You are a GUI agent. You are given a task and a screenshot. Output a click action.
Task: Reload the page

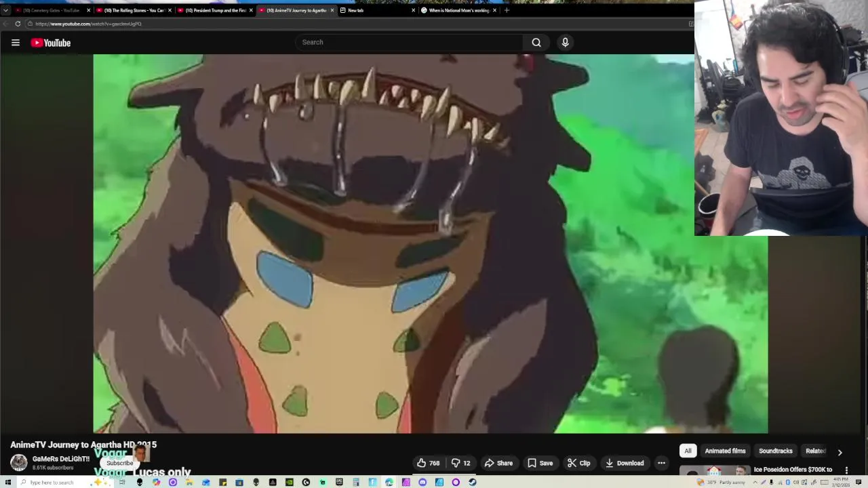(18, 24)
